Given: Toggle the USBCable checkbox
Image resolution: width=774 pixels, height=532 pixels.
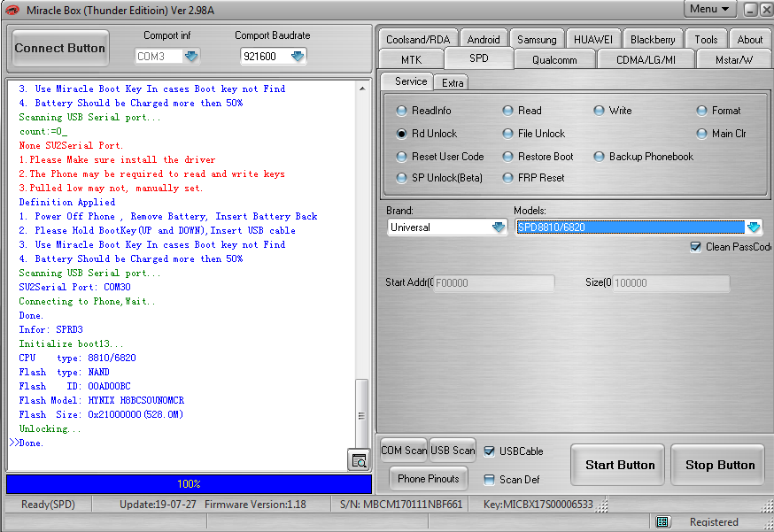Looking at the screenshot, I should pos(489,451).
